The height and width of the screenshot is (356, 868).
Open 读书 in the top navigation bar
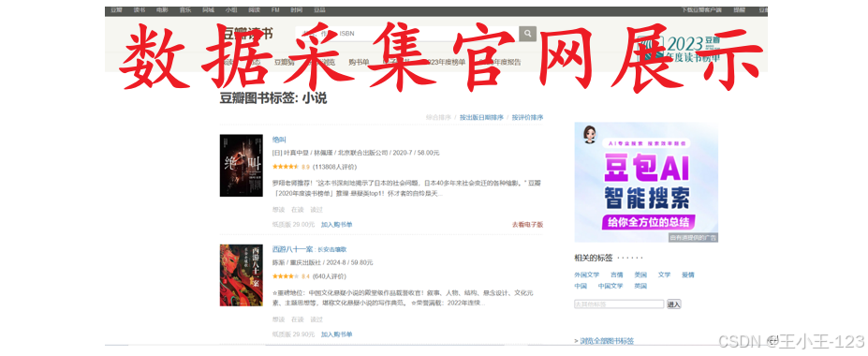pos(139,10)
